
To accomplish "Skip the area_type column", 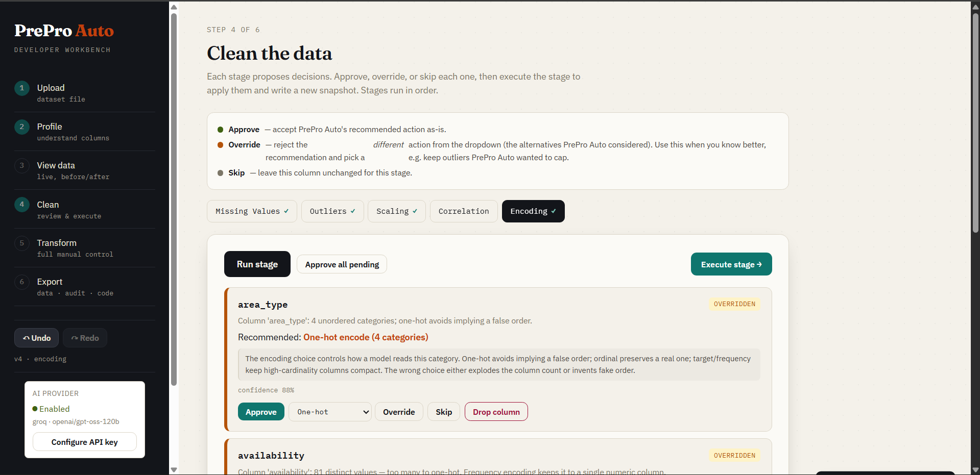I will [x=444, y=412].
